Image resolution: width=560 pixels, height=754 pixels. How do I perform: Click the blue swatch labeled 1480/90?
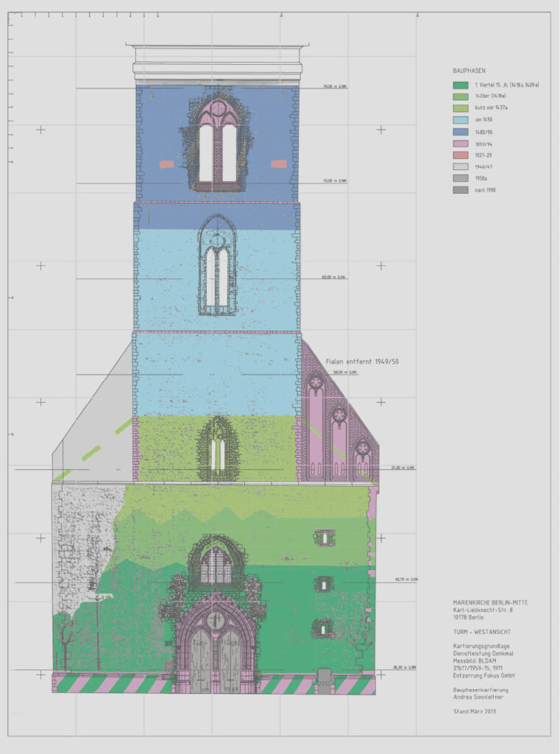click(460, 132)
